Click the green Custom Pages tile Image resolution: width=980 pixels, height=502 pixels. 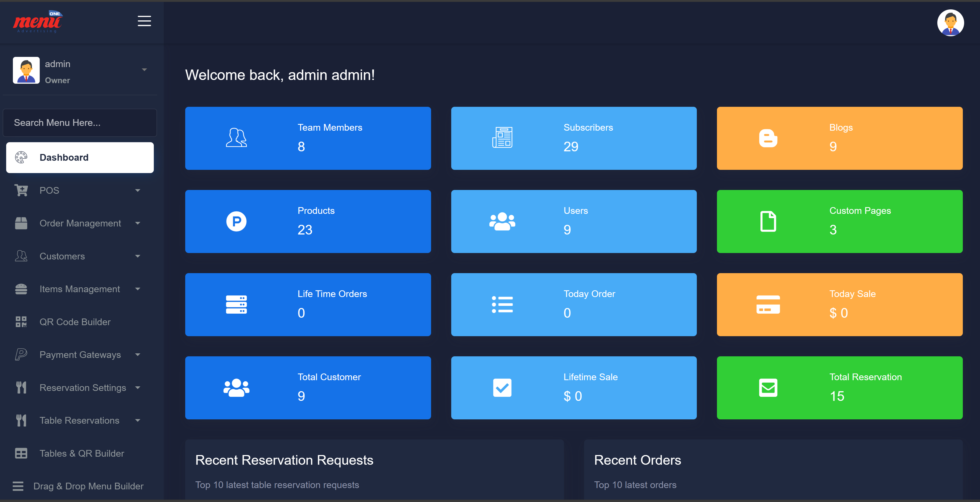point(839,221)
